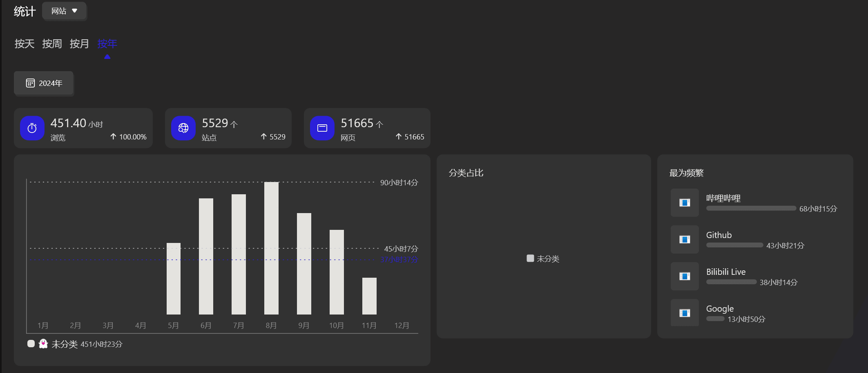Click the 43小时21分 duration text
Image resolution: width=868 pixels, height=373 pixels.
(785, 245)
